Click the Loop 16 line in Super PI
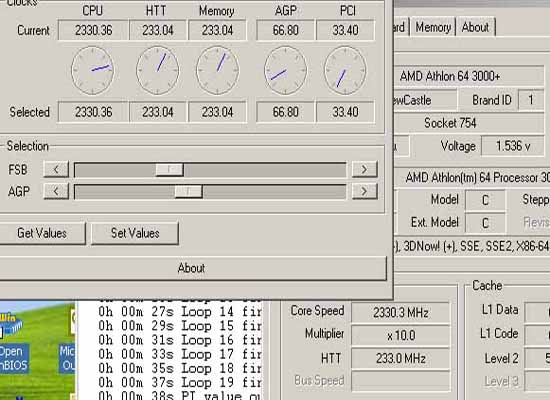This screenshot has width=550, height=400. 180,340
